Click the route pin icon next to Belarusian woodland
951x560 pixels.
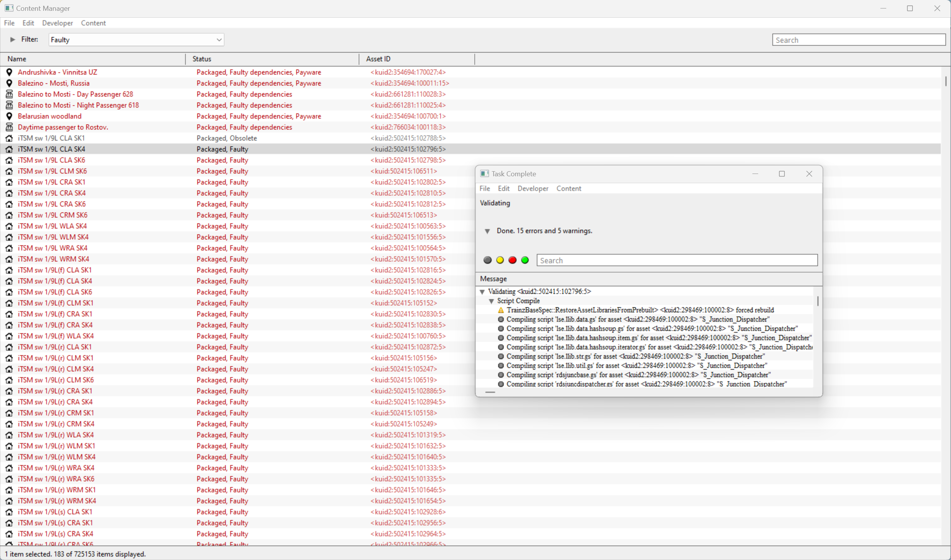(x=9, y=116)
